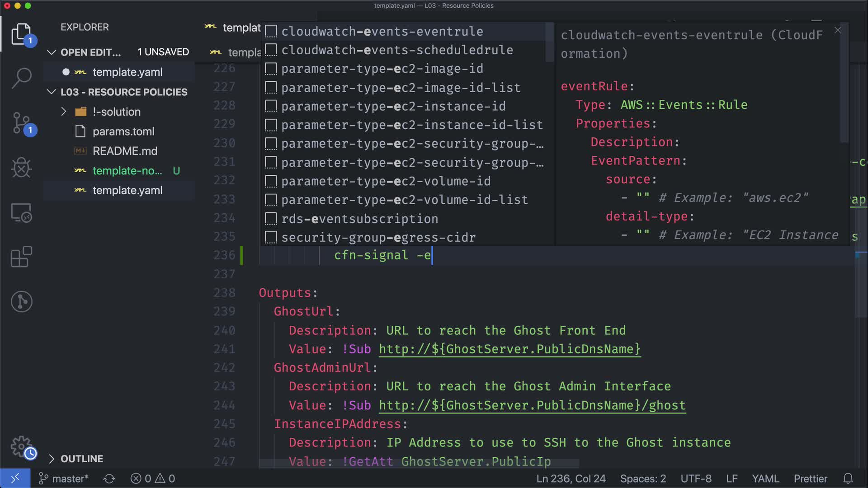
Task: Open Source Control view icon
Action: (x=21, y=123)
